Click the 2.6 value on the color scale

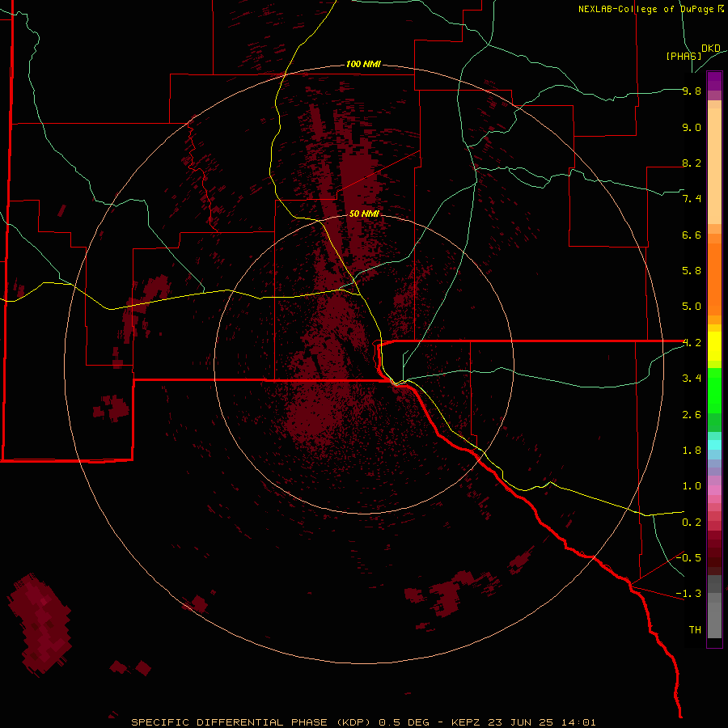(x=692, y=415)
